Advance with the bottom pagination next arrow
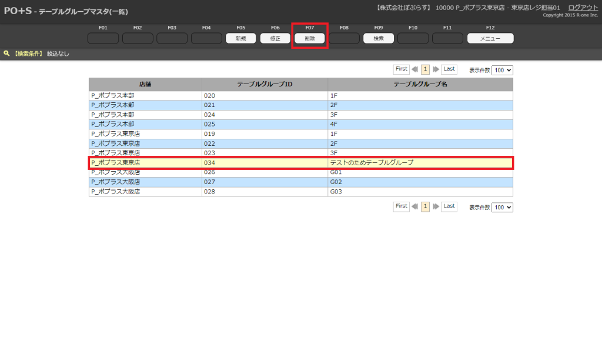 [436, 207]
